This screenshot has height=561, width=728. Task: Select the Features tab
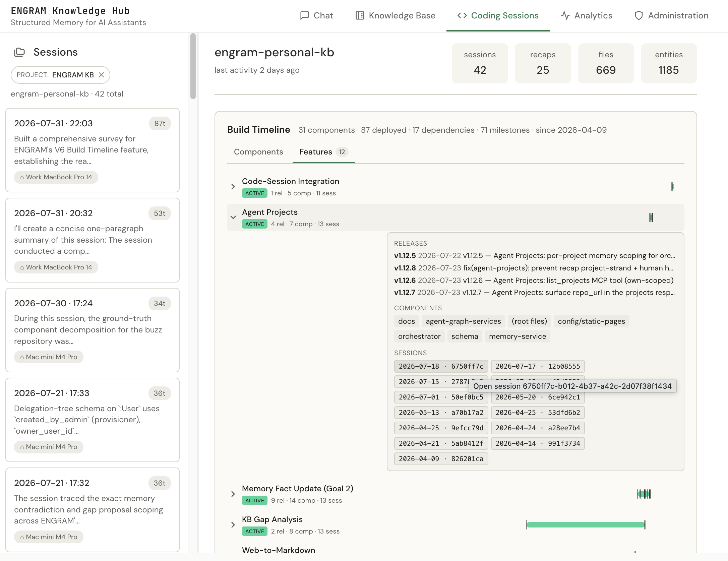[x=324, y=152]
